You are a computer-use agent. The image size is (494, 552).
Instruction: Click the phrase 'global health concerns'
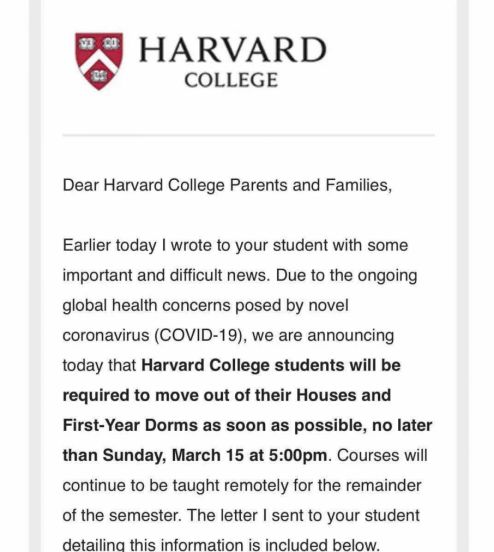[x=146, y=305]
